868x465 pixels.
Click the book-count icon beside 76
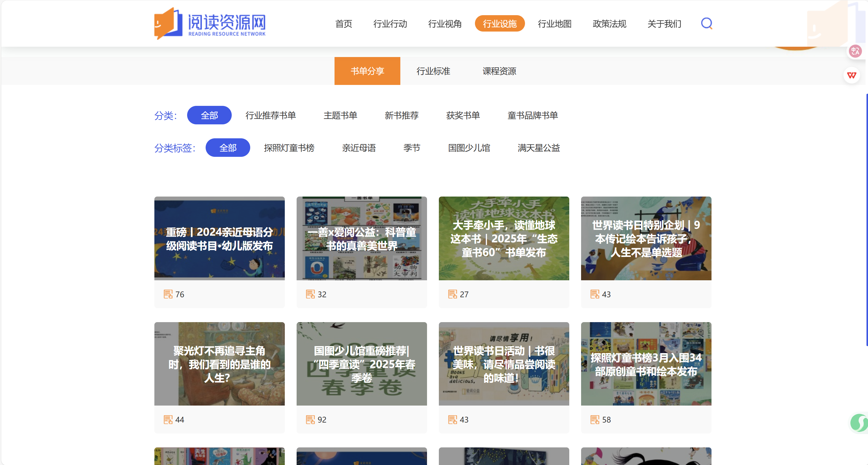(168, 294)
